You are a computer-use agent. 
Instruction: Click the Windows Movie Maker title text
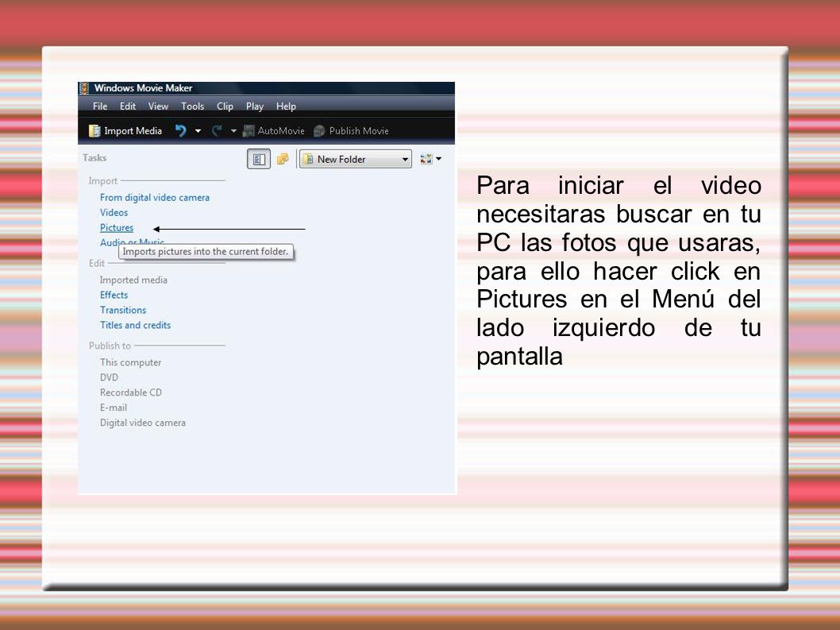pyautogui.click(x=143, y=88)
